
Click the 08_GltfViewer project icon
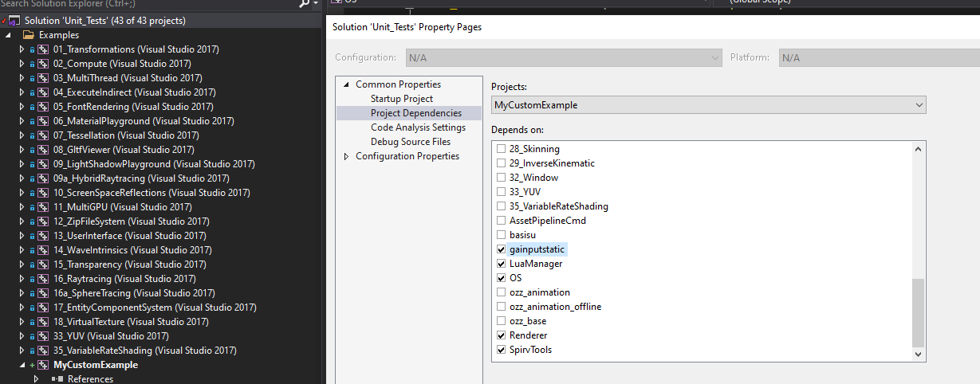click(x=43, y=150)
